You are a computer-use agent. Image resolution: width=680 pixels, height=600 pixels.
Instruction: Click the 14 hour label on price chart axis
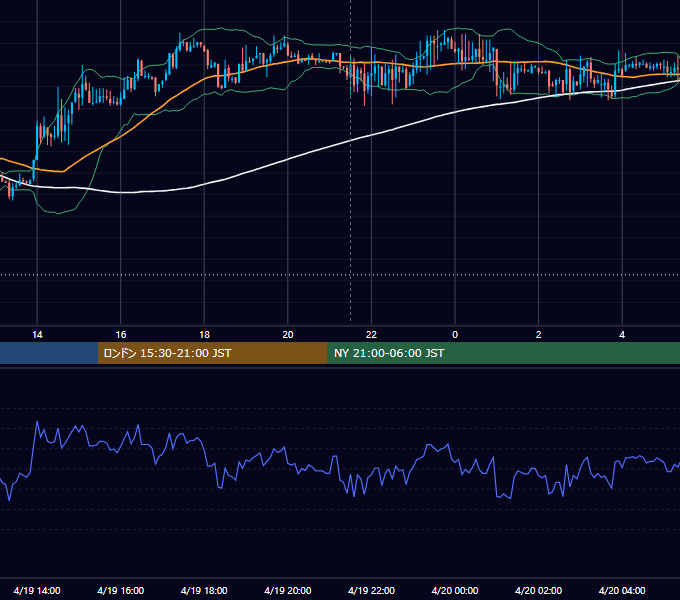[x=37, y=335]
